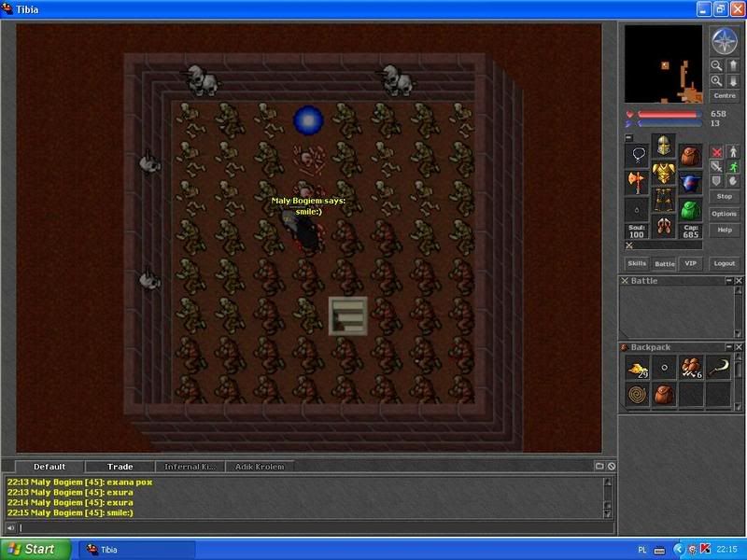Image resolution: width=747 pixels, height=560 pixels.
Task: Select the coiled rope in Backpack
Action: (638, 395)
